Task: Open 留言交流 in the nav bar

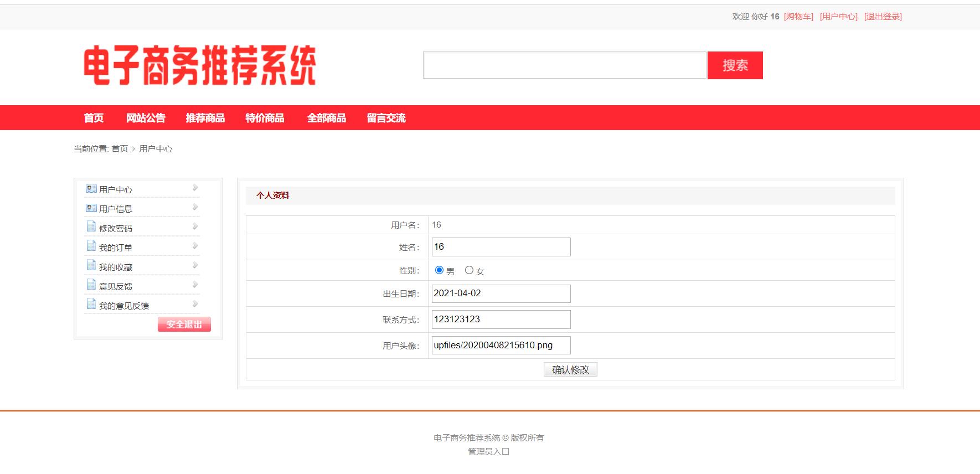Action: tap(386, 118)
